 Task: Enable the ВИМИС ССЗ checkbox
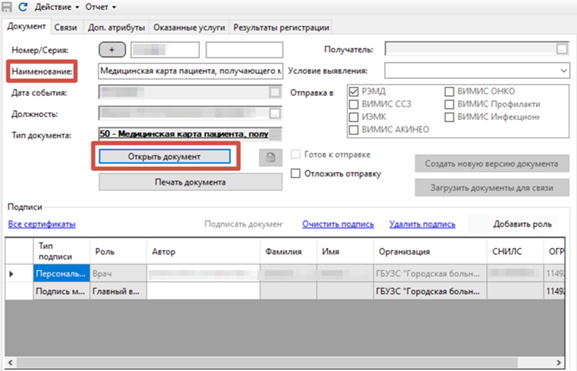point(354,104)
